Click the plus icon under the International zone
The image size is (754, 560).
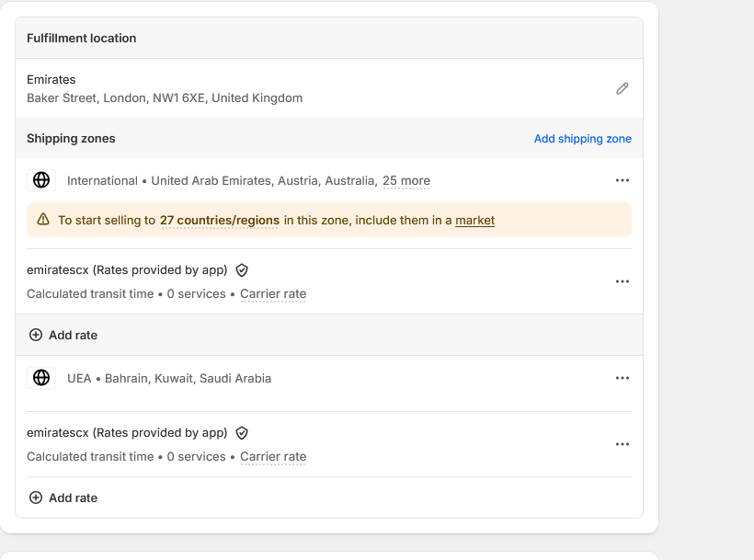coord(36,335)
